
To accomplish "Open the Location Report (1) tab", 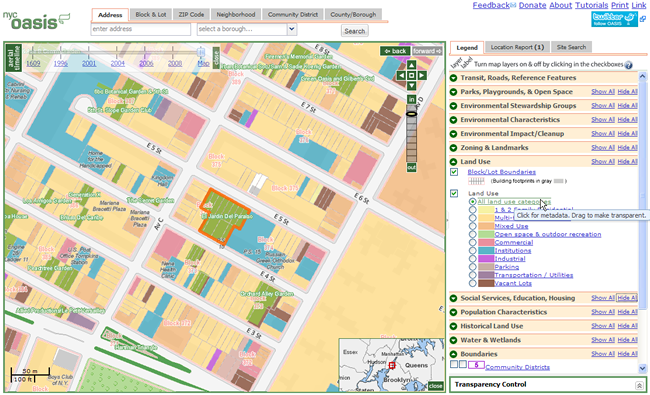I will pos(517,47).
